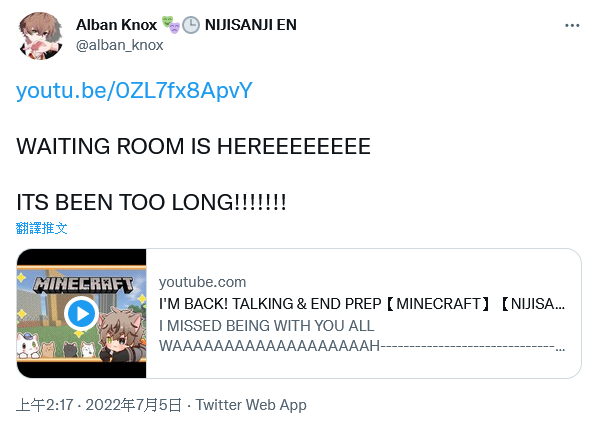This screenshot has width=598, height=431.
Task: Click the theater masks emoji in name
Action: tap(170, 24)
